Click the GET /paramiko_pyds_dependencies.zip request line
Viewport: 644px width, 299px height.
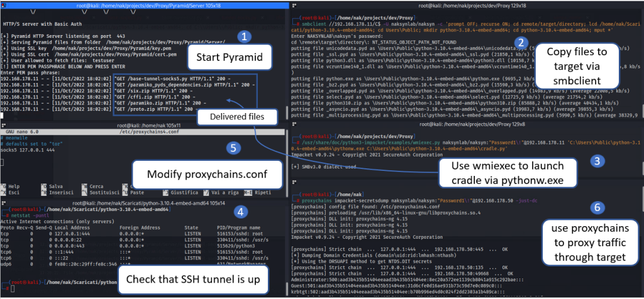pyautogui.click(x=128, y=85)
